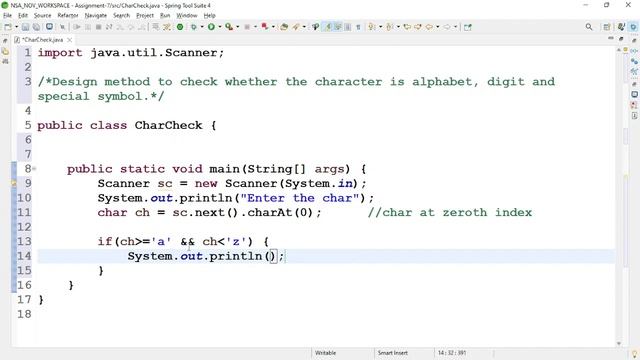Screen dimensions: 640x360
Task: Open the Project menu
Action: tap(145, 16)
